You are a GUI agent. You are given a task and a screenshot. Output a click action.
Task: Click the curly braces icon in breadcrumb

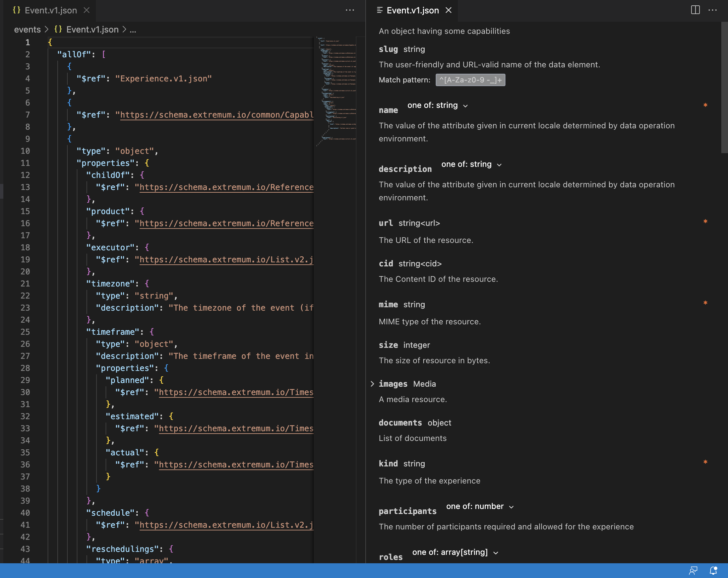pyautogui.click(x=58, y=29)
